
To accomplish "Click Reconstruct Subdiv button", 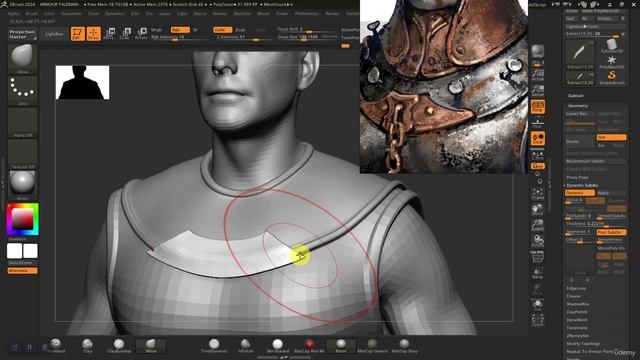I will point(595,161).
